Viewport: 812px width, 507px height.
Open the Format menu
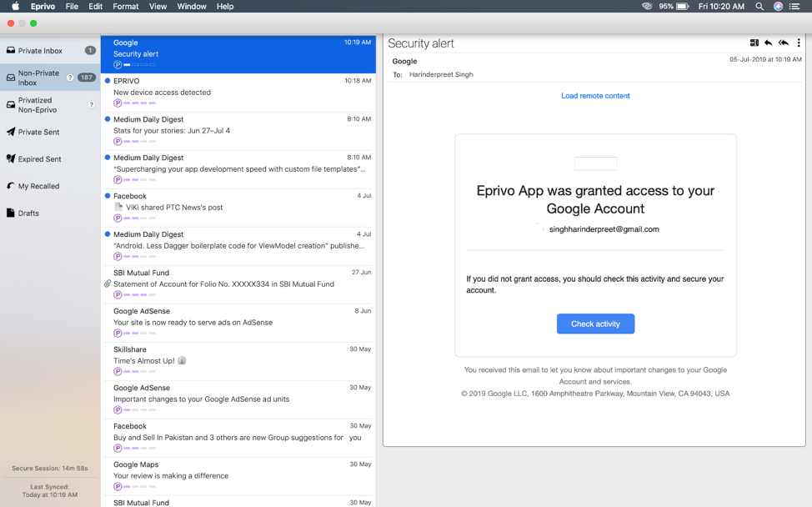[126, 6]
